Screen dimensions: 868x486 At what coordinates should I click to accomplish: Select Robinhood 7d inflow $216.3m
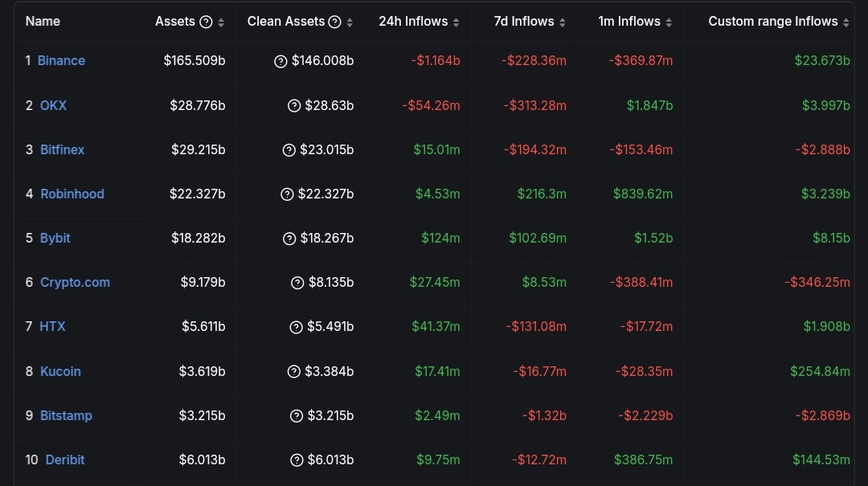tap(542, 194)
